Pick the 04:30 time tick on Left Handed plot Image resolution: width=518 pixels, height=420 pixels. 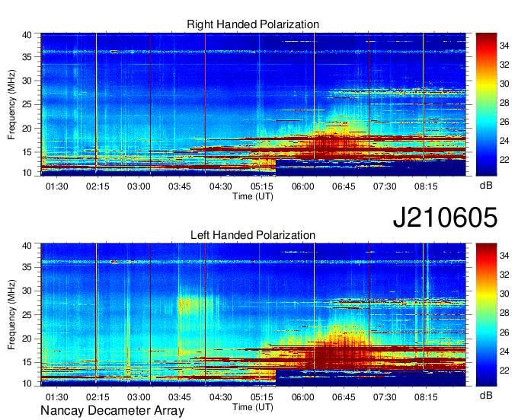tap(221, 397)
